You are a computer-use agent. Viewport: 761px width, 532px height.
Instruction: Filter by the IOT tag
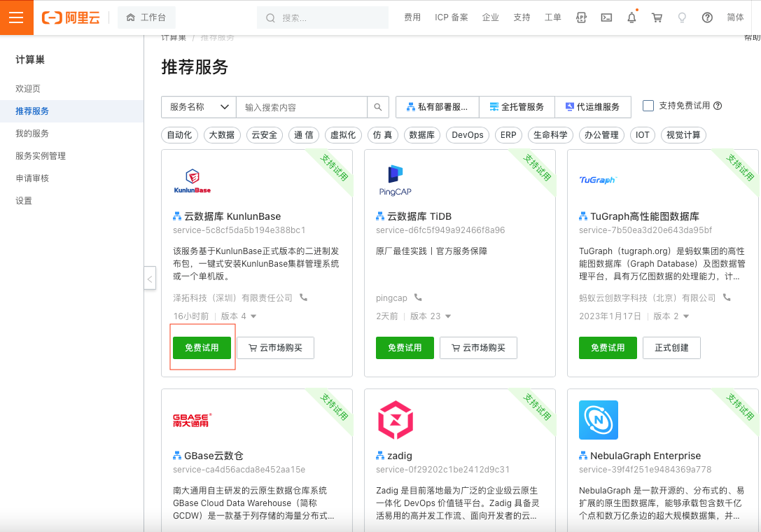point(643,135)
